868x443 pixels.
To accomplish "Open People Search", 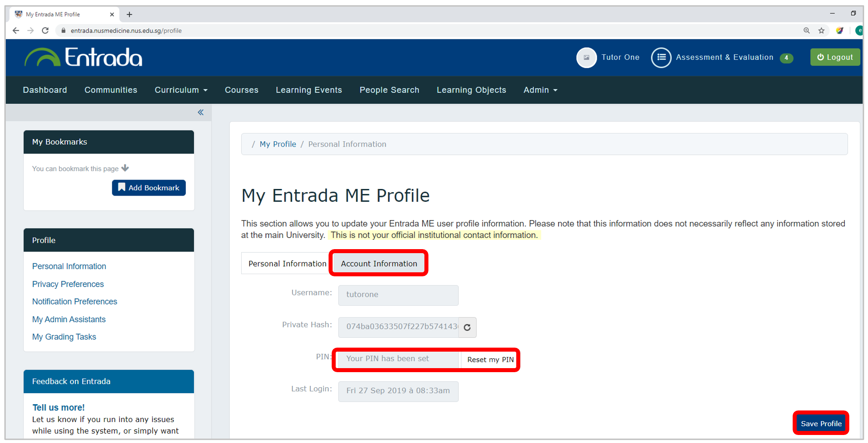I will tap(389, 90).
